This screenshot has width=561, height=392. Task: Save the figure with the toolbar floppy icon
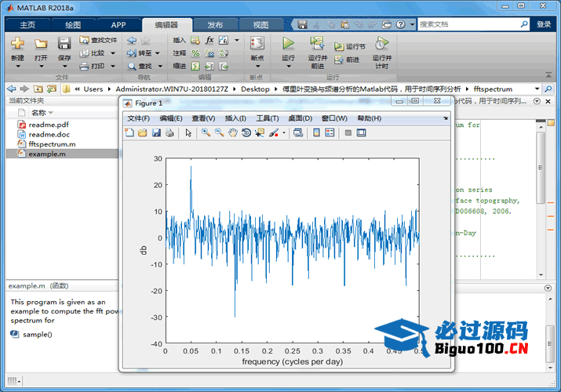pyautogui.click(x=156, y=133)
